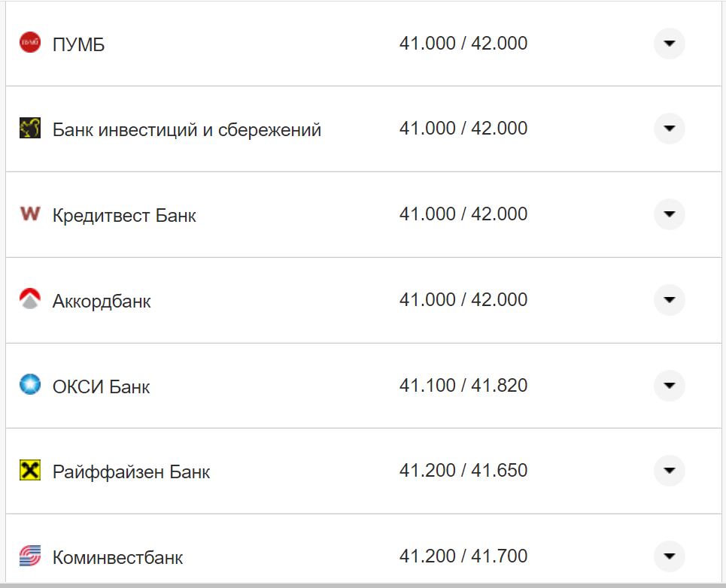Image resolution: width=726 pixels, height=588 pixels.
Task: Open the Кредитвест Банк dropdown arrow
Action: pos(668,214)
